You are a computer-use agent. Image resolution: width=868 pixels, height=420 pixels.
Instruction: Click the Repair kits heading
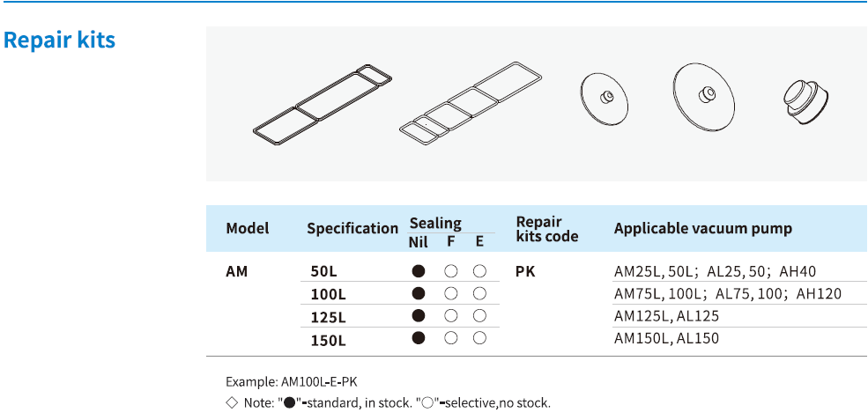[59, 41]
